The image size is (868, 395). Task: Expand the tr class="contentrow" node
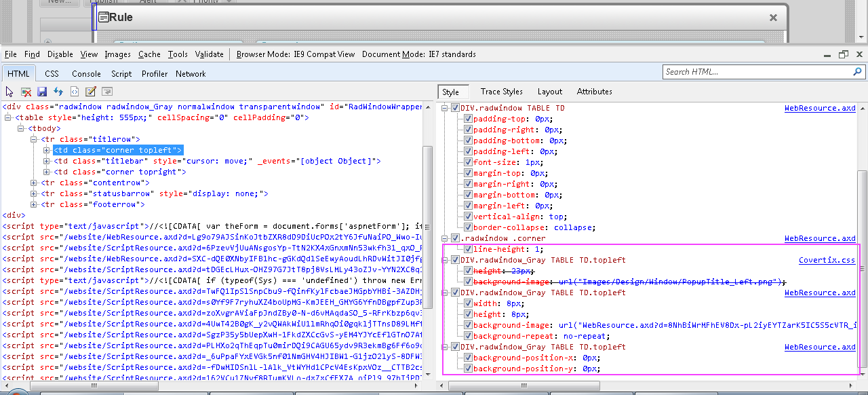click(35, 183)
